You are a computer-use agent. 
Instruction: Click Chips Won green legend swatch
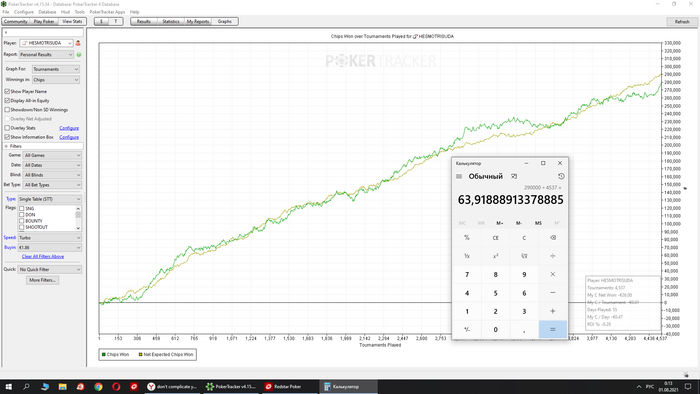click(x=104, y=354)
